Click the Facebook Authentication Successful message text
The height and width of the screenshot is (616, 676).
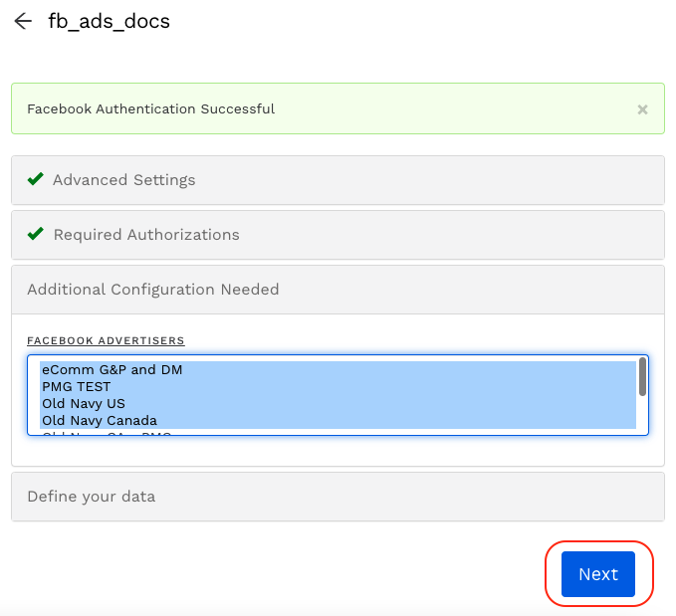[x=150, y=109]
